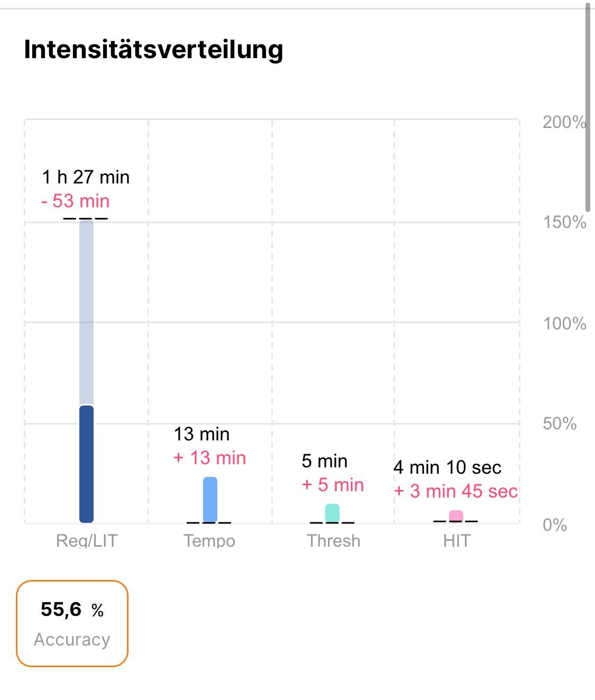The width and height of the screenshot is (595, 700).
Task: Select the blue Tempo bar
Action: point(210,500)
